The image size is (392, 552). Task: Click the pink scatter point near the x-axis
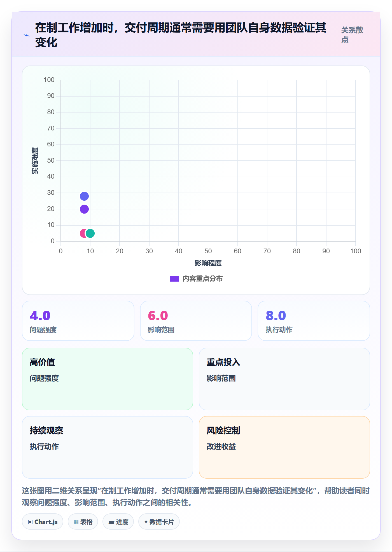(83, 233)
